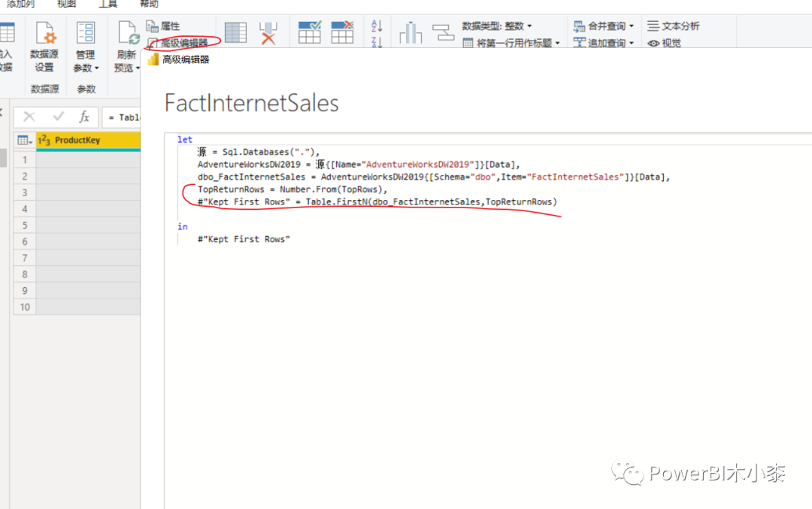Screen dimensions: 812x509
Task: Click the group by icon
Action: tap(443, 32)
